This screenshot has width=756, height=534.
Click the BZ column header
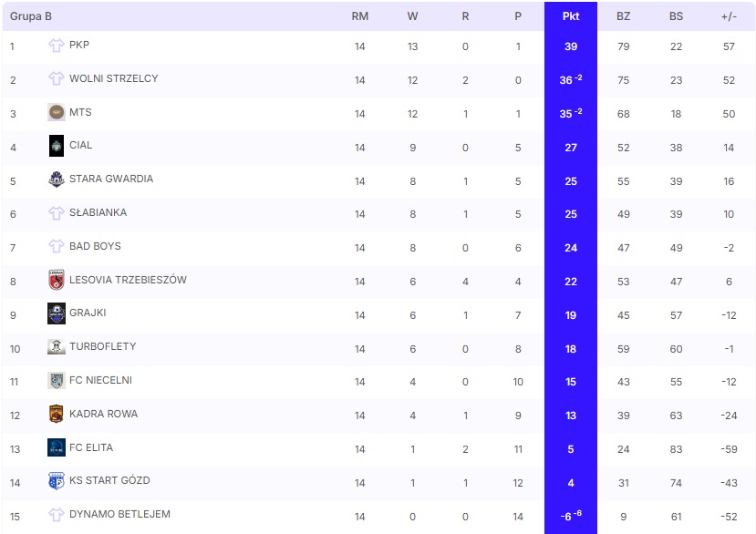624,16
